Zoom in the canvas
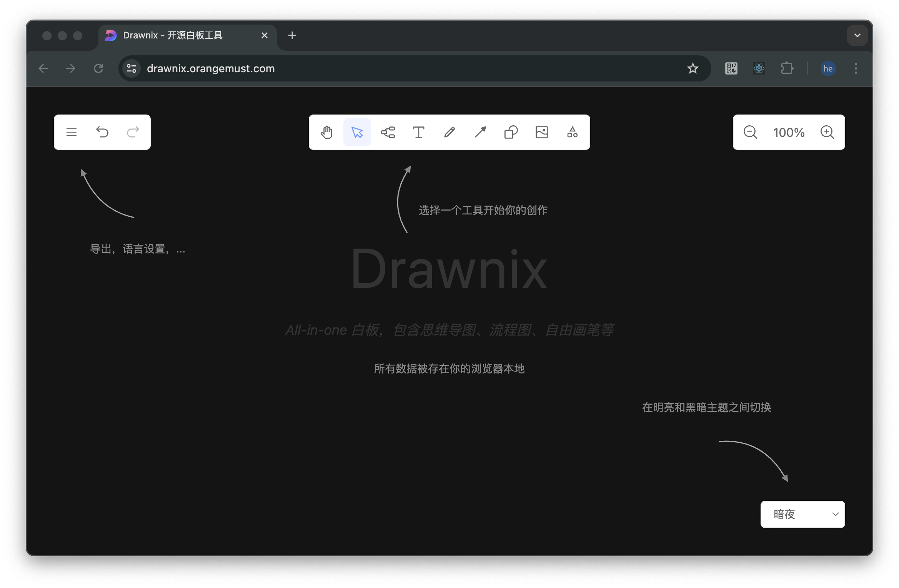Viewport: 899px width, 588px height. coord(827,132)
